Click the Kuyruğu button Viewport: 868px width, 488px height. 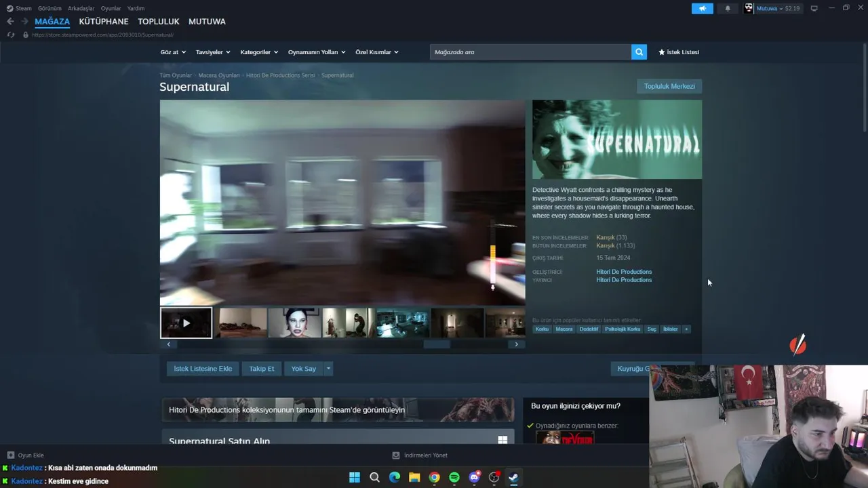pos(631,369)
